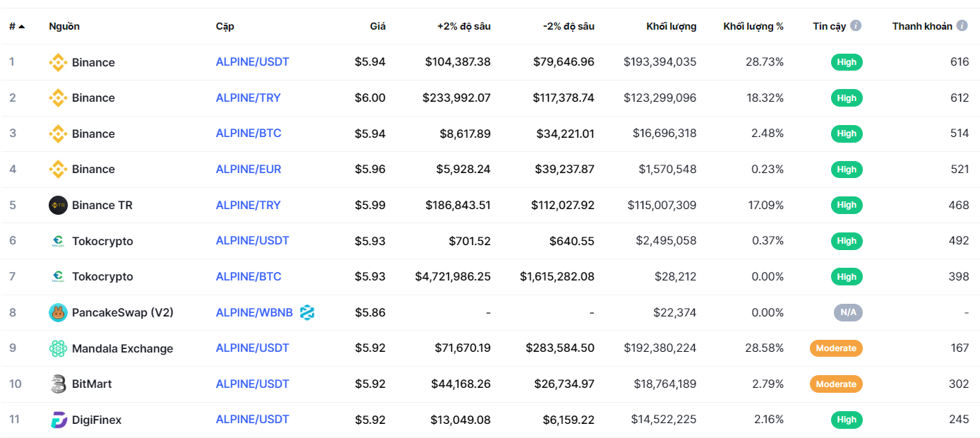
Task: Open the Mandala Exchange source name
Action: 122,348
